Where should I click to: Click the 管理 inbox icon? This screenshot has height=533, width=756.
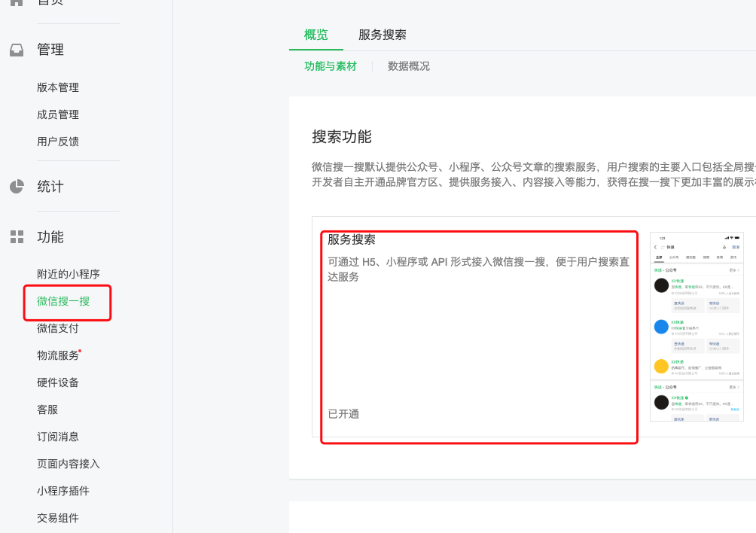tap(17, 50)
